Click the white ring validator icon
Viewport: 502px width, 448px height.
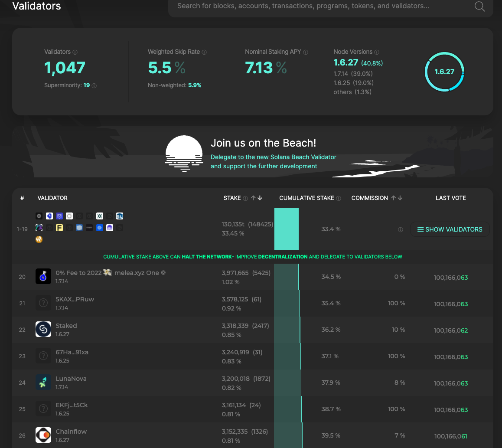(69, 216)
